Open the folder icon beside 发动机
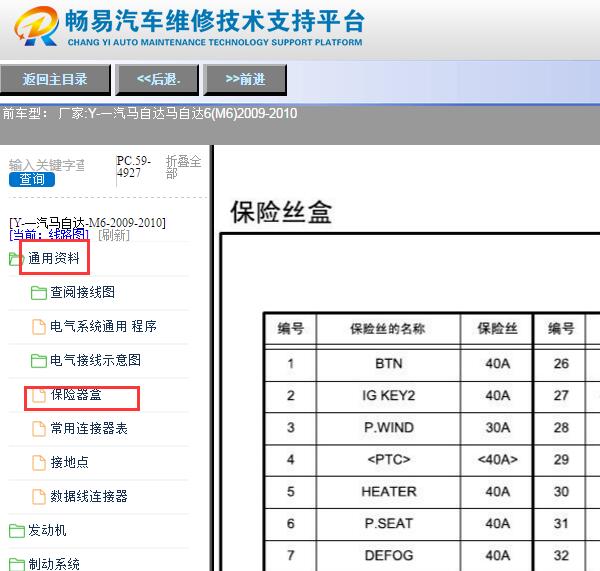Image resolution: width=600 pixels, height=571 pixels. [x=16, y=531]
